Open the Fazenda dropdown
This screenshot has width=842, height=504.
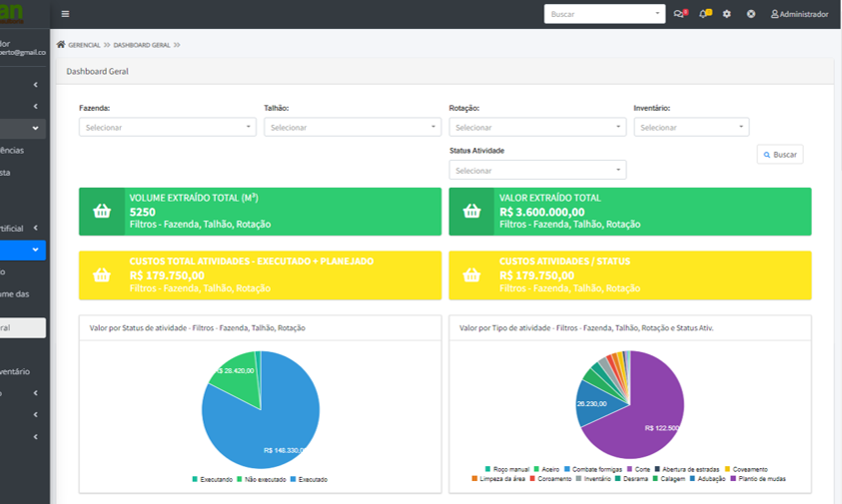[x=167, y=128]
